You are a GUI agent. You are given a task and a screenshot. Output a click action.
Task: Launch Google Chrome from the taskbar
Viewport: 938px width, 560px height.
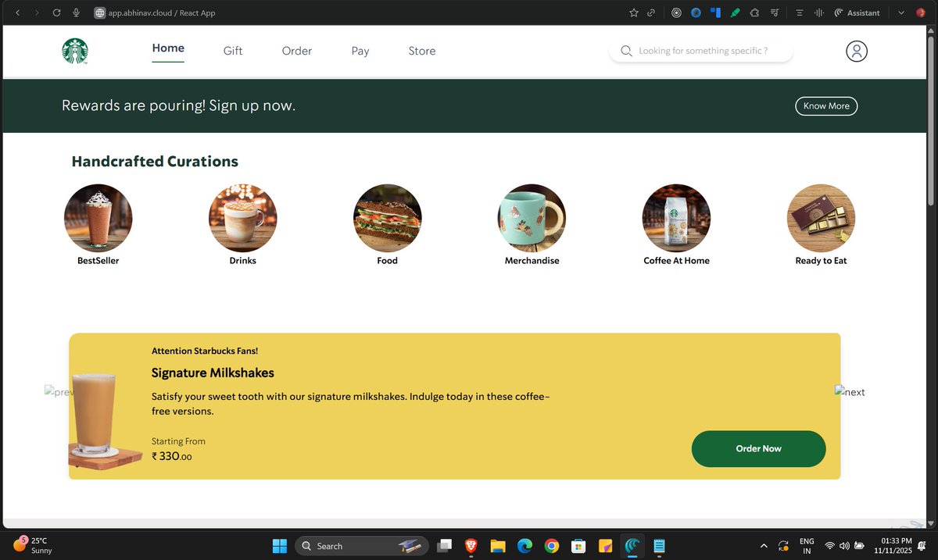point(552,546)
